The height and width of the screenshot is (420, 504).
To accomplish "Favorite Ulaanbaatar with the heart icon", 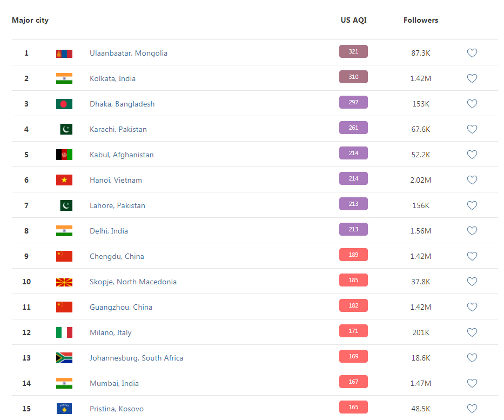I will click(472, 53).
